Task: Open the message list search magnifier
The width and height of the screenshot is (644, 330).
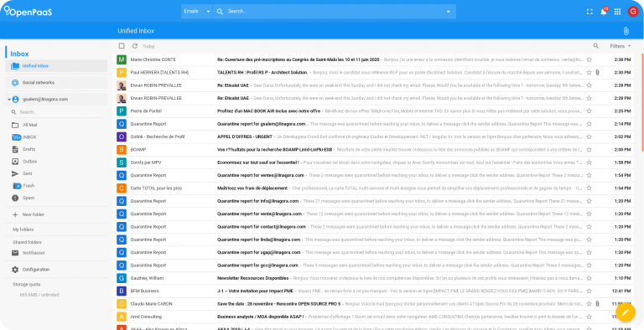Action: pos(596,46)
